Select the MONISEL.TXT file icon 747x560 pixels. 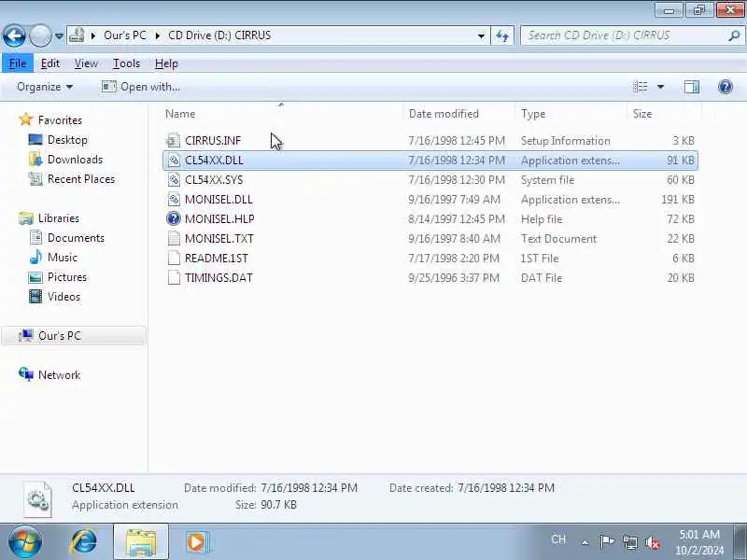click(x=174, y=238)
